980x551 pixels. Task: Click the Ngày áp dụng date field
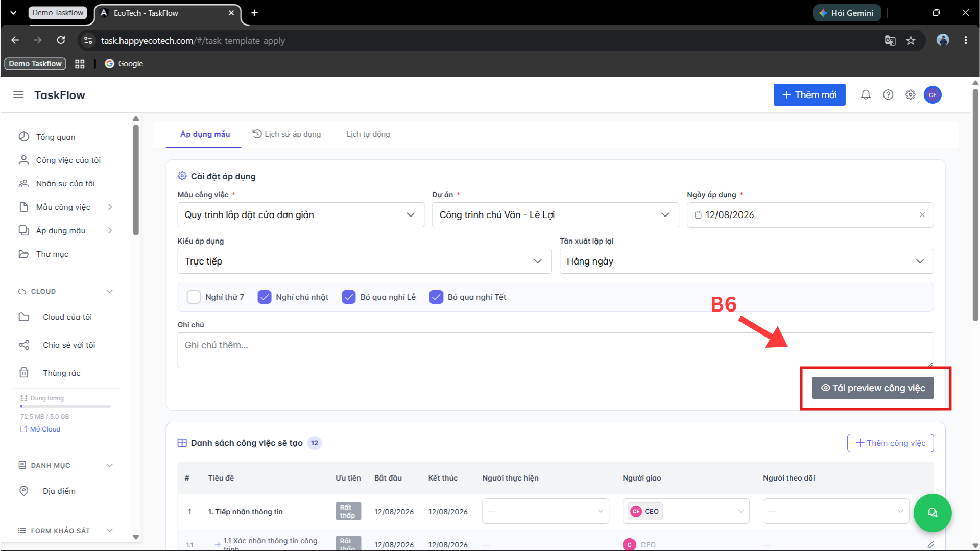pyautogui.click(x=810, y=215)
